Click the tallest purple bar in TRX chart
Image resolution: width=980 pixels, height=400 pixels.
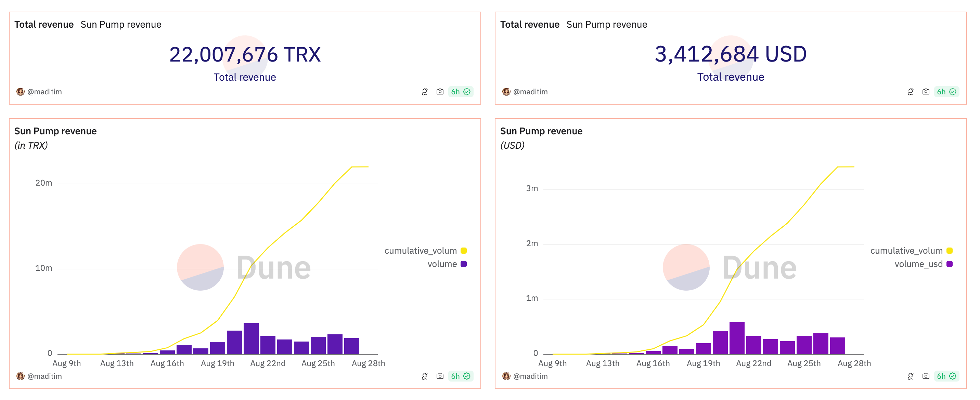click(x=251, y=338)
